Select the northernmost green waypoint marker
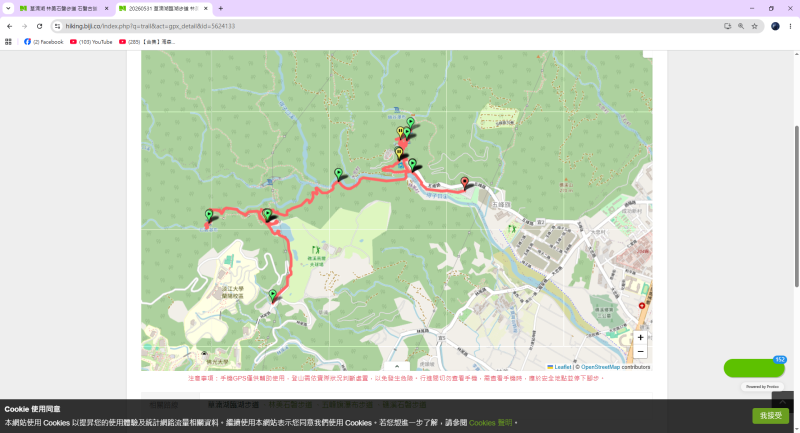 pos(410,123)
